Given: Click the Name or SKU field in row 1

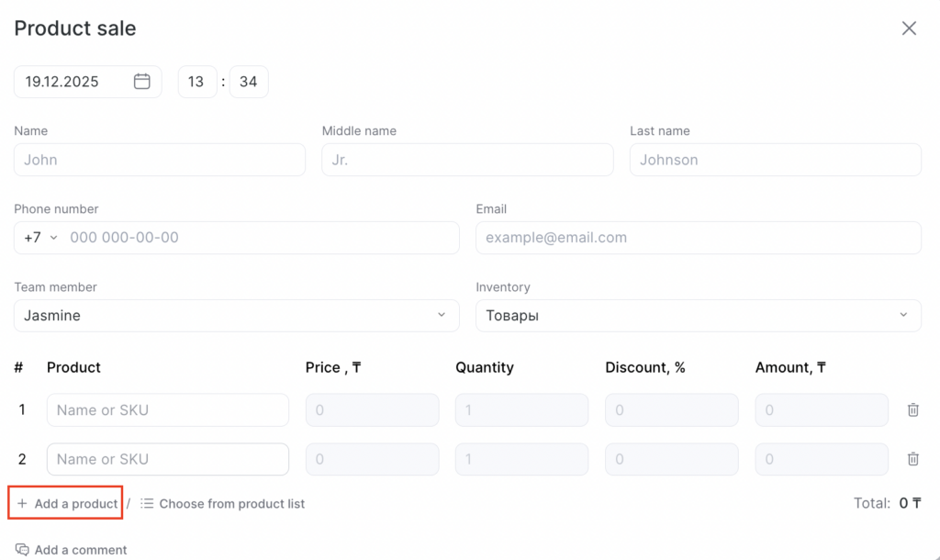Looking at the screenshot, I should tap(168, 410).
